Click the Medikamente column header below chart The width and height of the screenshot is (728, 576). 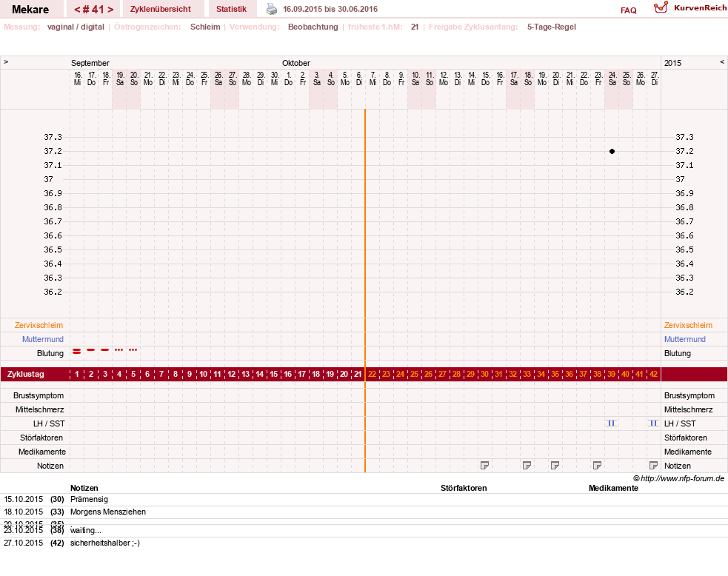(613, 489)
